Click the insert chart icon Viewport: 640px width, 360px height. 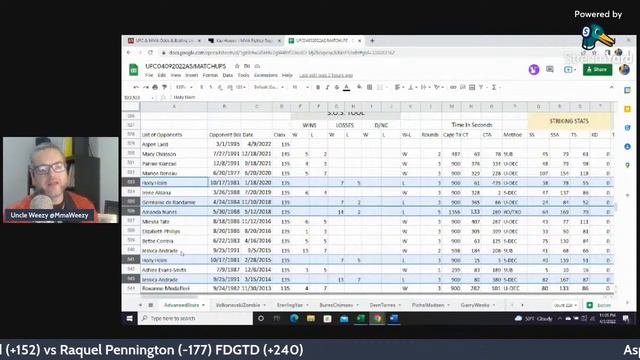tap(472, 87)
